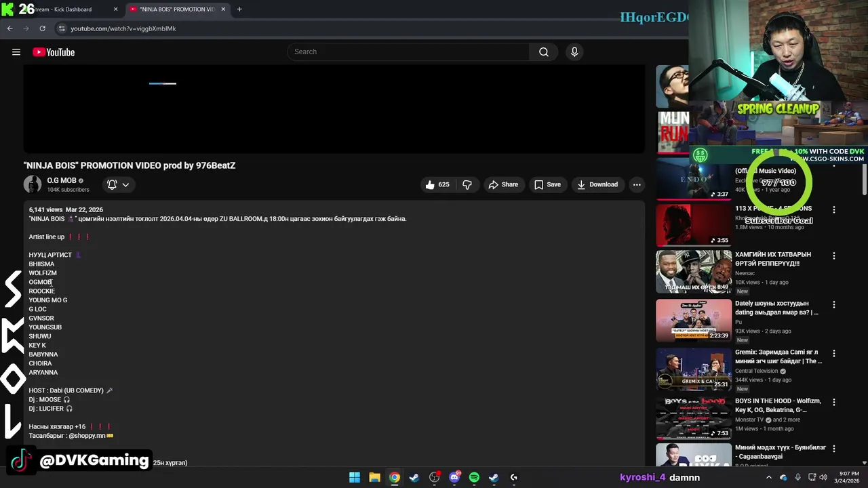The image size is (868, 488).
Task: Open the YouTube hamburger guide menu
Action: (x=16, y=52)
